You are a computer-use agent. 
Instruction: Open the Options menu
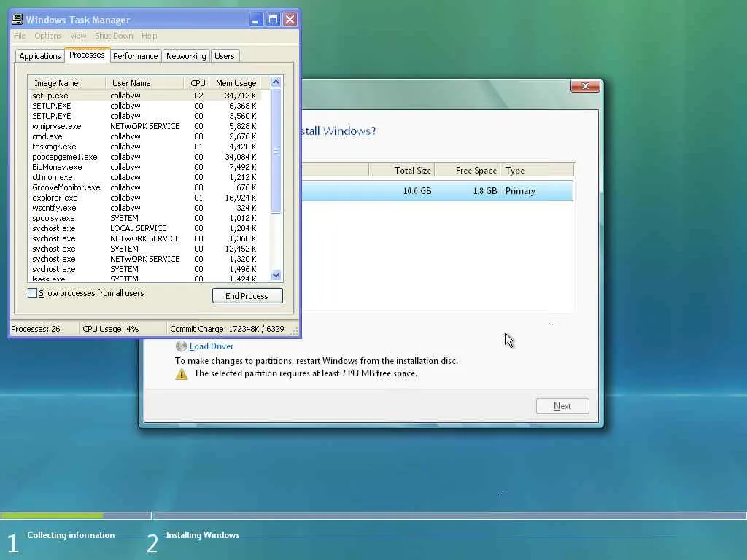(x=47, y=36)
